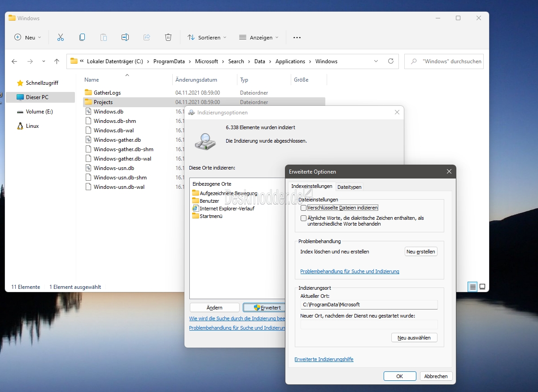Go forward with the right arrow
The width and height of the screenshot is (538, 392).
coord(30,61)
